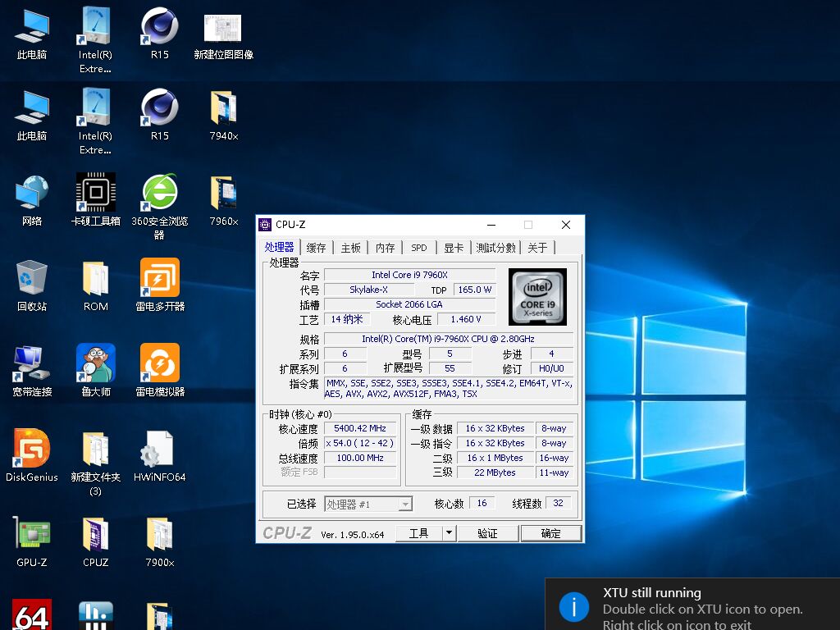Switch to the 缓存 tab in CPU-Z

tap(316, 248)
